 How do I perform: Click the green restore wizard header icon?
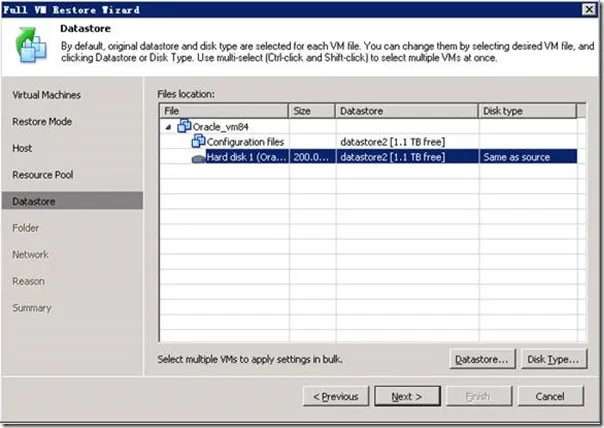coord(31,45)
